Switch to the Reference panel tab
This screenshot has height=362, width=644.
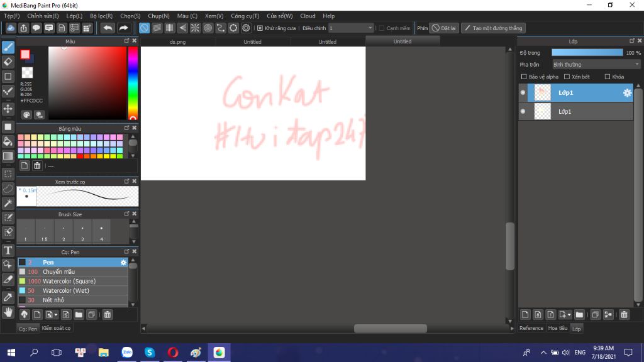[531, 328]
